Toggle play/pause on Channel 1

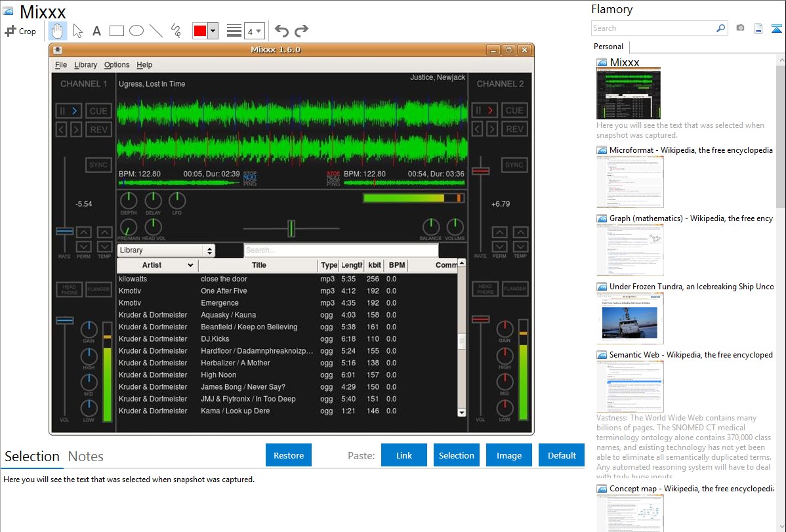69,111
